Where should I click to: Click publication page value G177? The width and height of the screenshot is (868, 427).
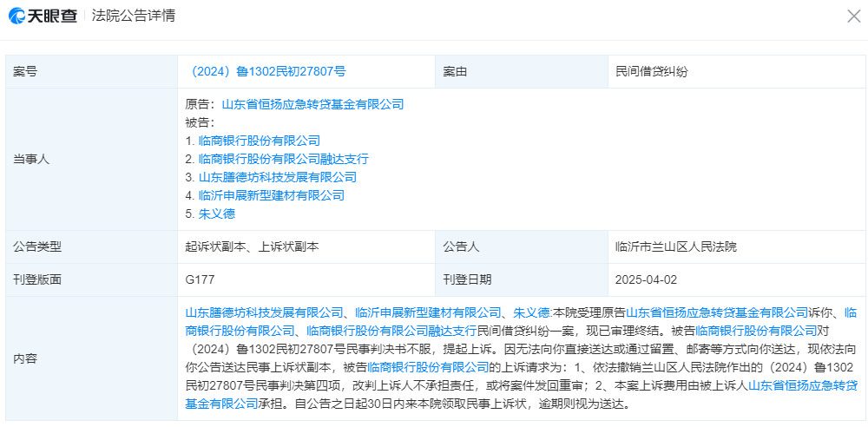200,279
